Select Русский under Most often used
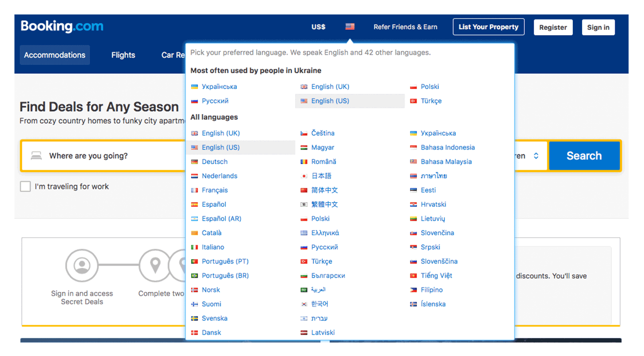Viewport: 644px width, 356px height. click(x=215, y=101)
